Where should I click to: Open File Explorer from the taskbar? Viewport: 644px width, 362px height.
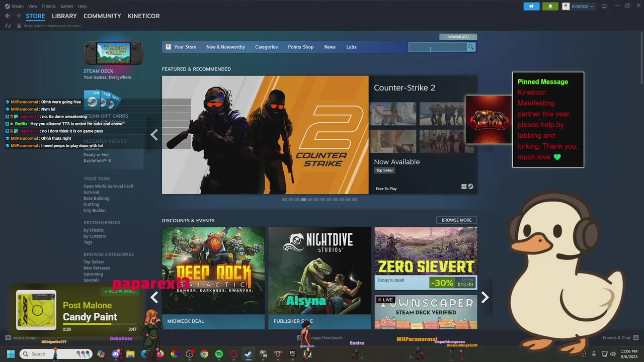(130, 354)
